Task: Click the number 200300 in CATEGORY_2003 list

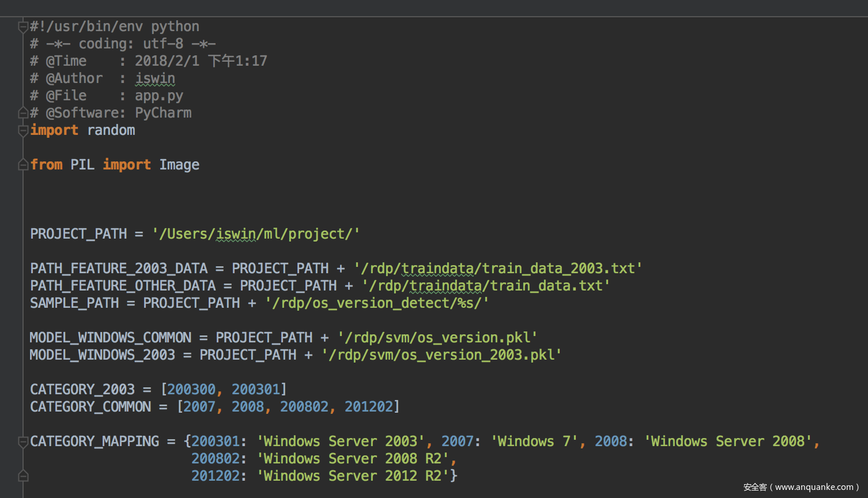Action: [191, 390]
